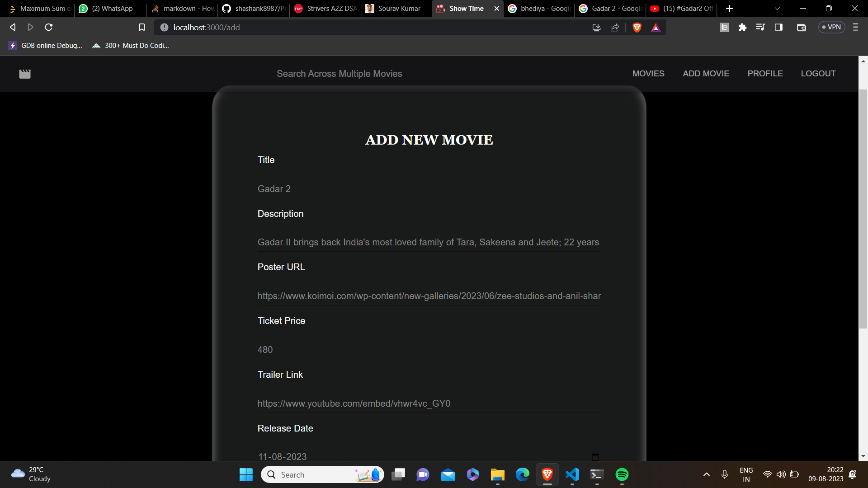Open the Brave hamburger main menu
868x488 pixels.
click(x=855, y=28)
